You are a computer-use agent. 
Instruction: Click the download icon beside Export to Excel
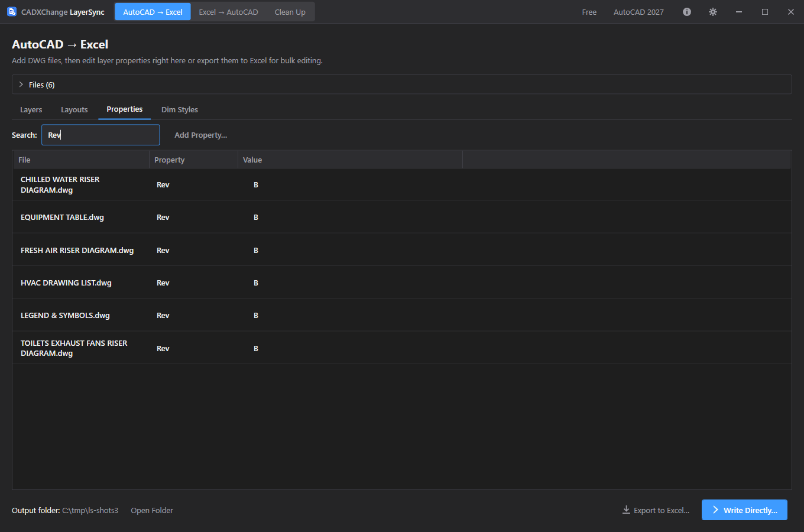(626, 510)
